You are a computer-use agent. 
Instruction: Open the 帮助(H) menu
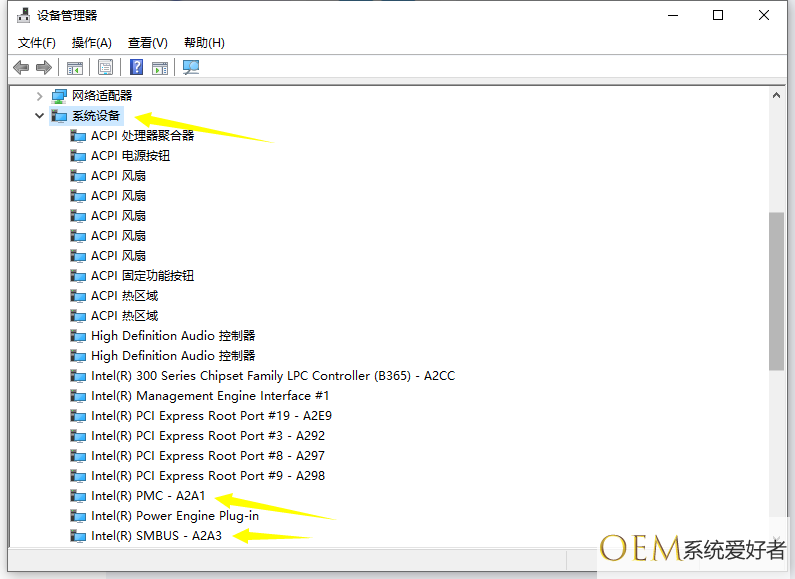click(204, 42)
